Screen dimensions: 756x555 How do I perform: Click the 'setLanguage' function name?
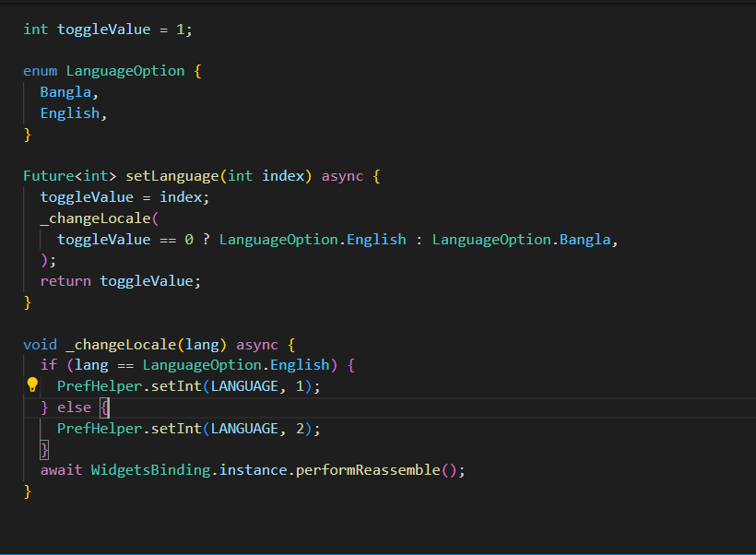click(x=172, y=176)
